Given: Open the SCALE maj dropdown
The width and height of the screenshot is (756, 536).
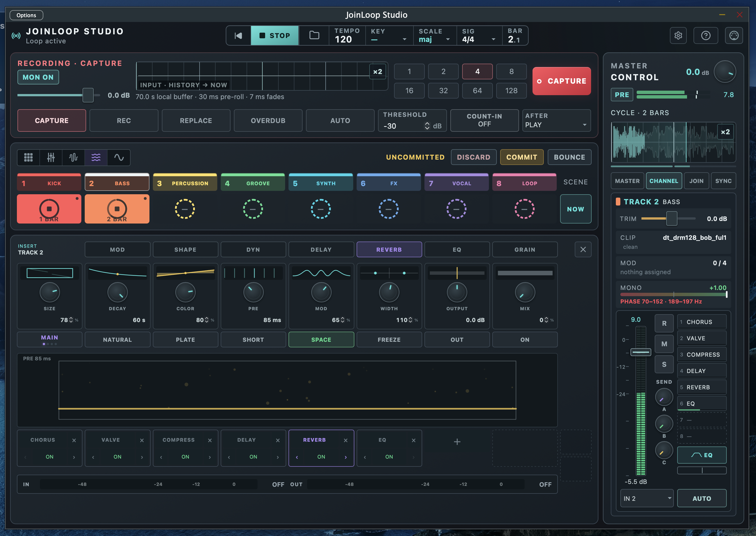Looking at the screenshot, I should click(x=435, y=35).
